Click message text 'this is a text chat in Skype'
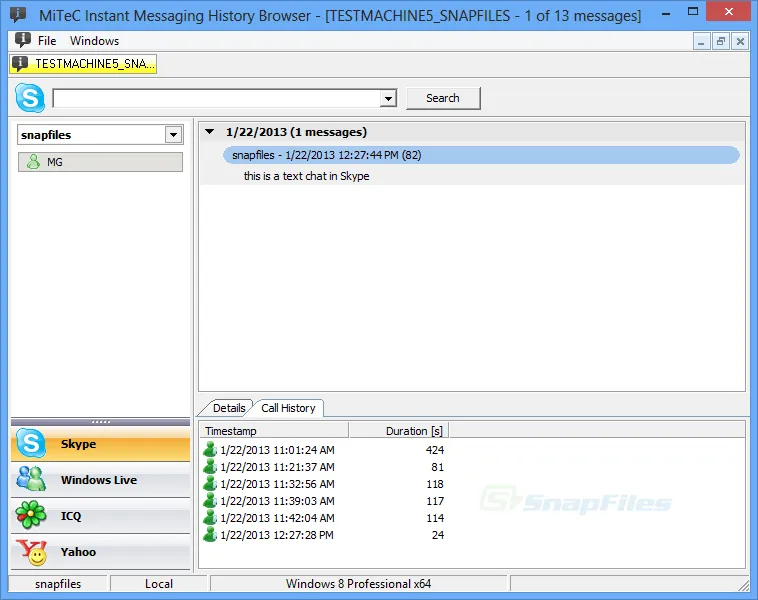 [306, 176]
